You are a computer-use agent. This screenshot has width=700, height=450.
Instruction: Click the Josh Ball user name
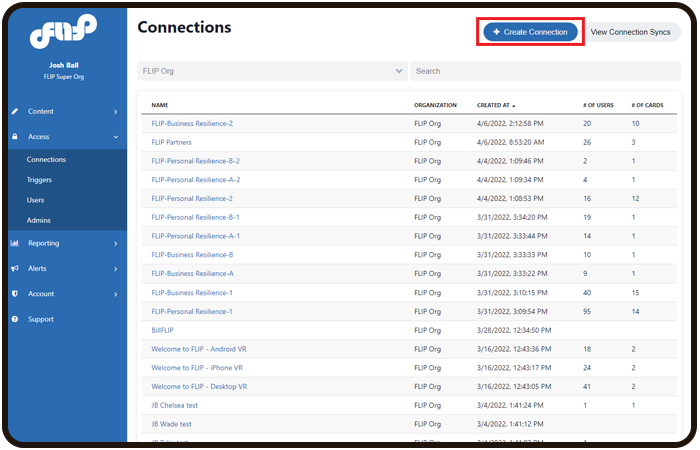point(64,65)
